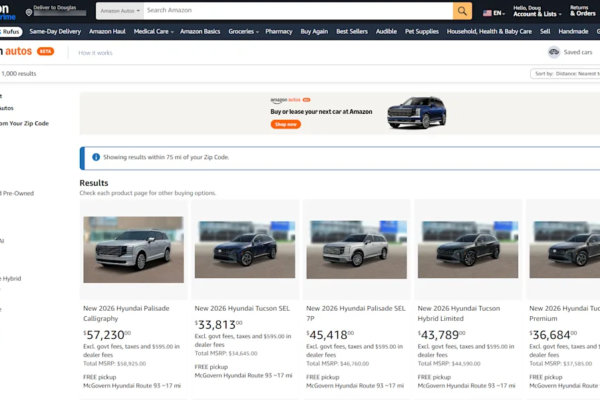Open the Sort by Distance dropdown

[x=566, y=74]
